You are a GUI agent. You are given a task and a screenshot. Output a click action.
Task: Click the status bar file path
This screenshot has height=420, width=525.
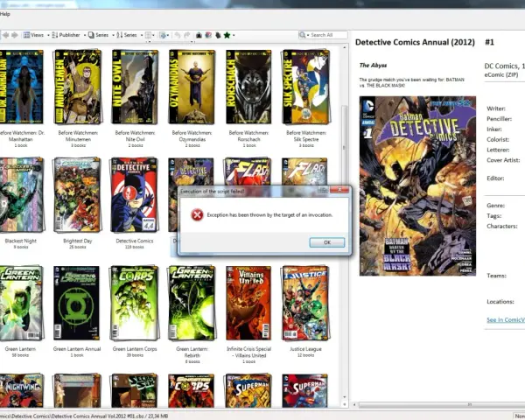pyautogui.click(x=84, y=416)
